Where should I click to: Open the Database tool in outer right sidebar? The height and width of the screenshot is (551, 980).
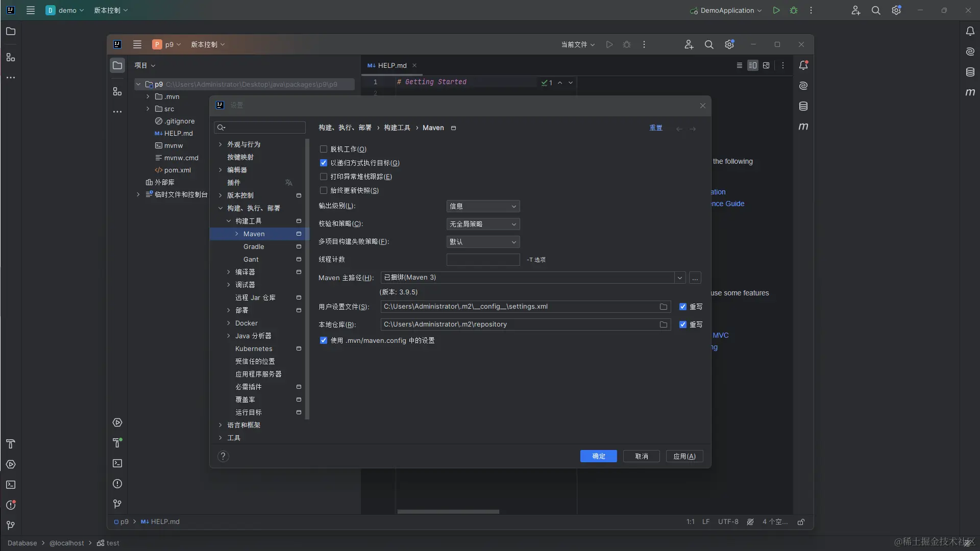(970, 72)
